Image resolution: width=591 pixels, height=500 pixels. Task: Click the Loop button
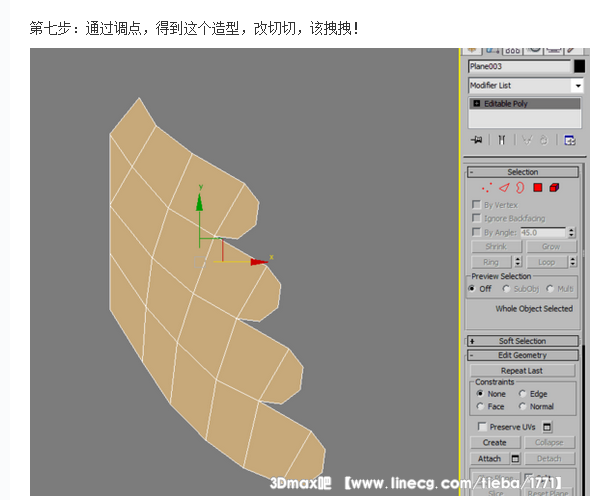tap(547, 262)
